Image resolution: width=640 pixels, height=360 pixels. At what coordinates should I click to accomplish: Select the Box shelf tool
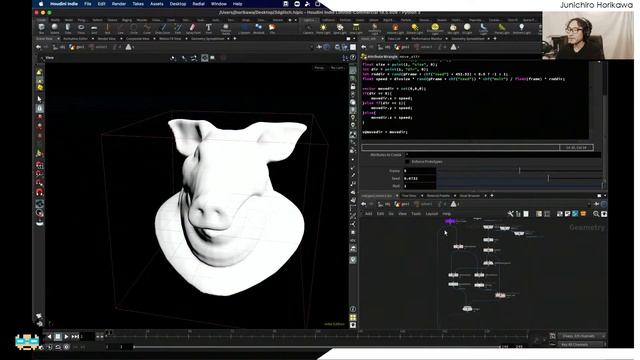(41, 28)
